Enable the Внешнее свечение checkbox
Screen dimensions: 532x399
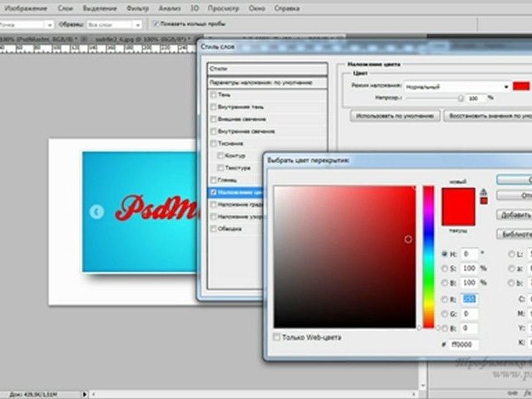(213, 119)
